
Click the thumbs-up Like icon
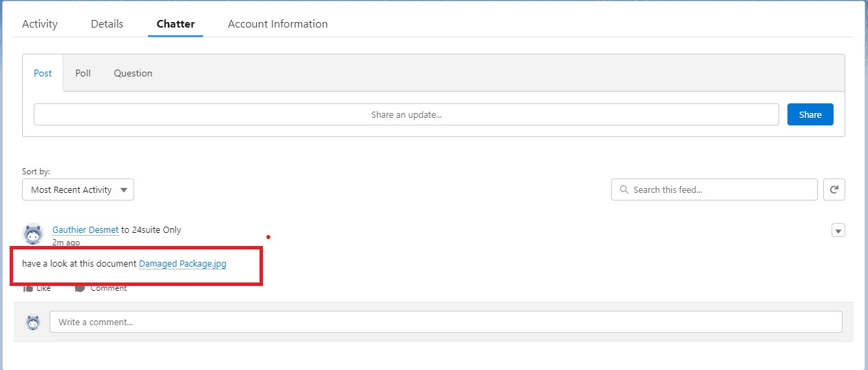click(29, 288)
